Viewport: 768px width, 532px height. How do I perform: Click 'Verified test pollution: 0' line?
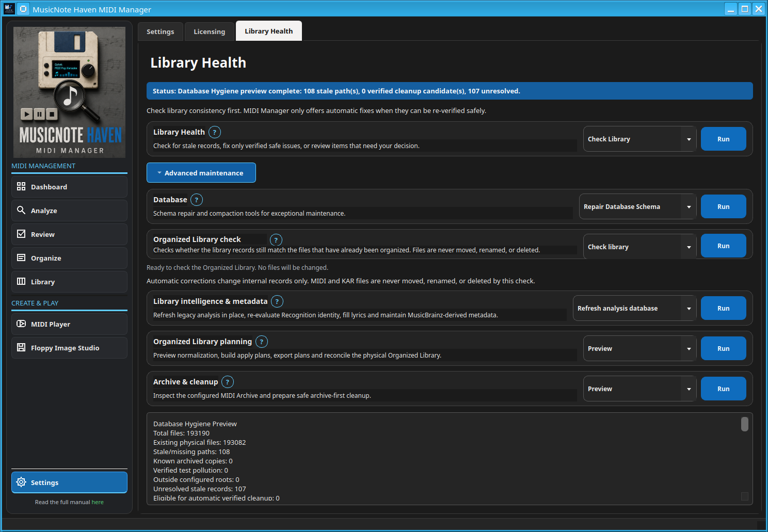190,470
